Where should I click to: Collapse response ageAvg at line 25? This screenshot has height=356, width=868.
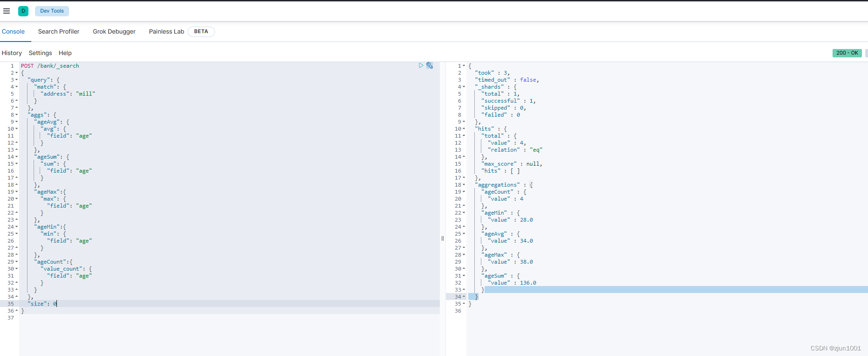coord(464,234)
